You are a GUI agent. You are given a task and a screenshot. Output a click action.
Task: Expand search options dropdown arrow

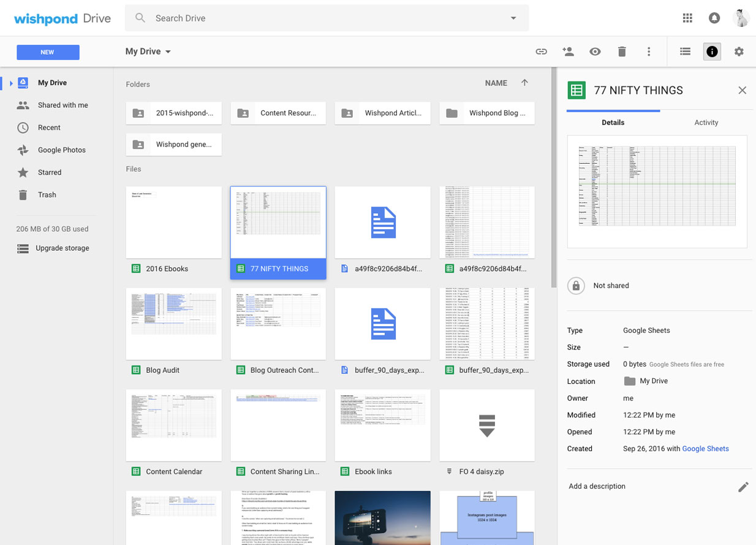[x=513, y=18]
